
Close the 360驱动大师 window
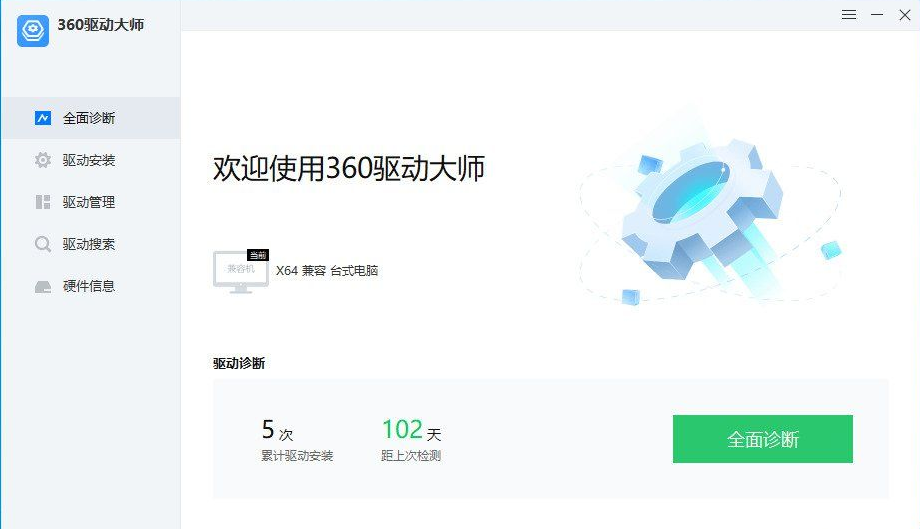click(905, 15)
